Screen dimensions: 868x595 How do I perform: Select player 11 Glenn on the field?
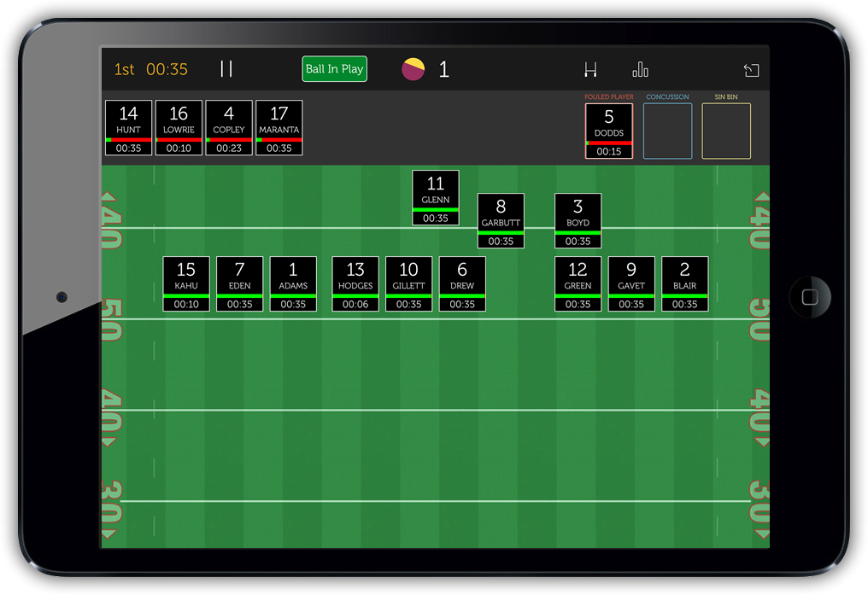coord(436,198)
